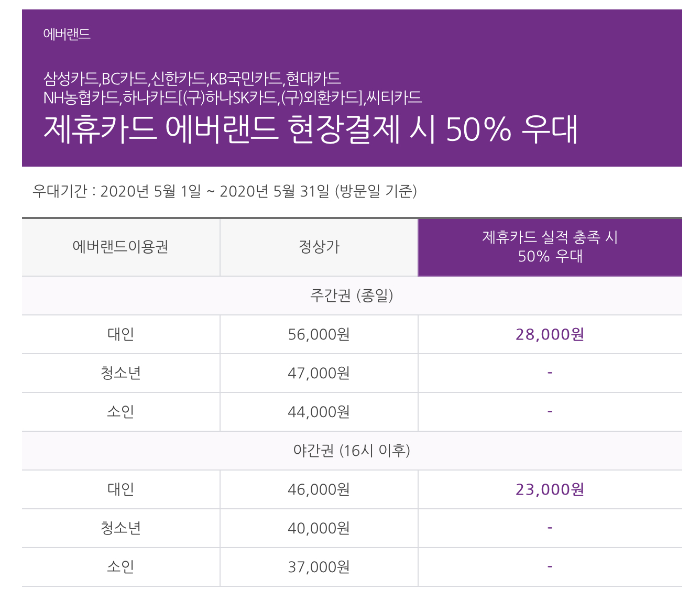This screenshot has width=700, height=590.
Task: Click the 주간권 (종일) section row
Action: (x=352, y=296)
